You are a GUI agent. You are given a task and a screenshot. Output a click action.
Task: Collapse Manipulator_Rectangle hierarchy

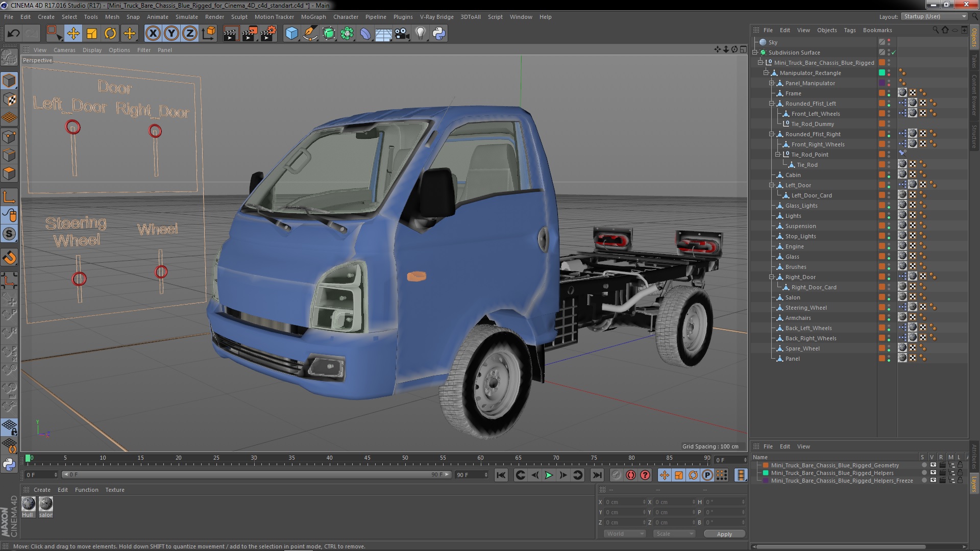(766, 73)
